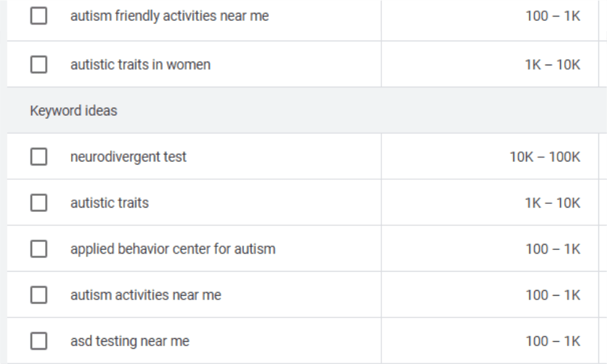Open the asd testing near me keyword

(129, 342)
